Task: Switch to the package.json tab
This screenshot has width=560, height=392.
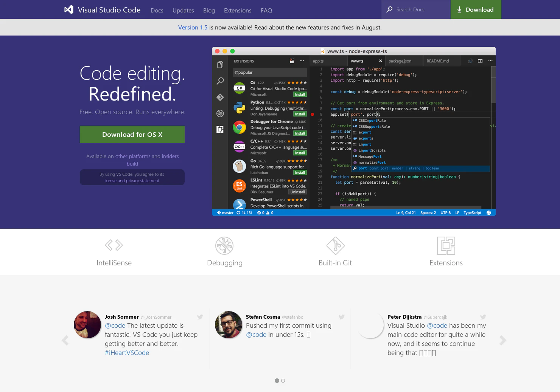Action: click(x=400, y=61)
